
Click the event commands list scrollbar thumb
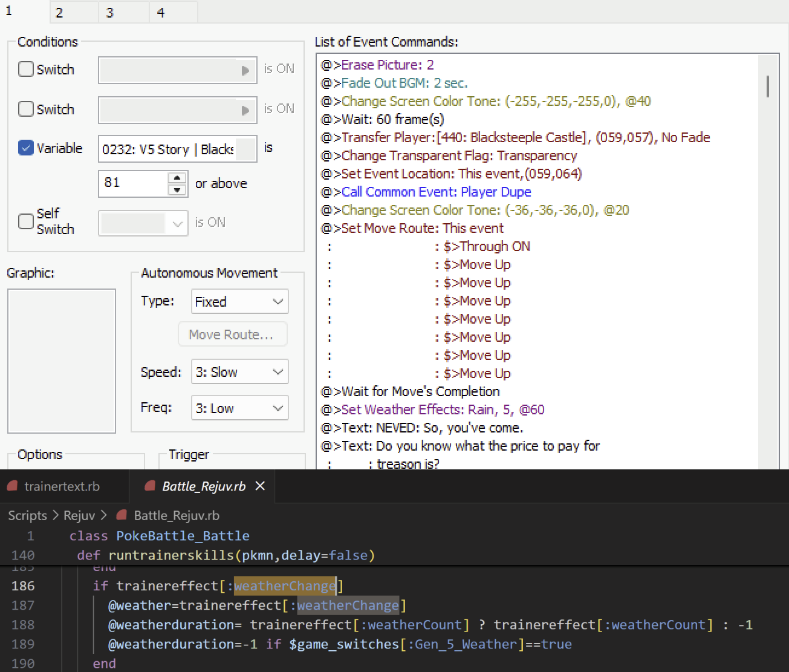point(768,86)
